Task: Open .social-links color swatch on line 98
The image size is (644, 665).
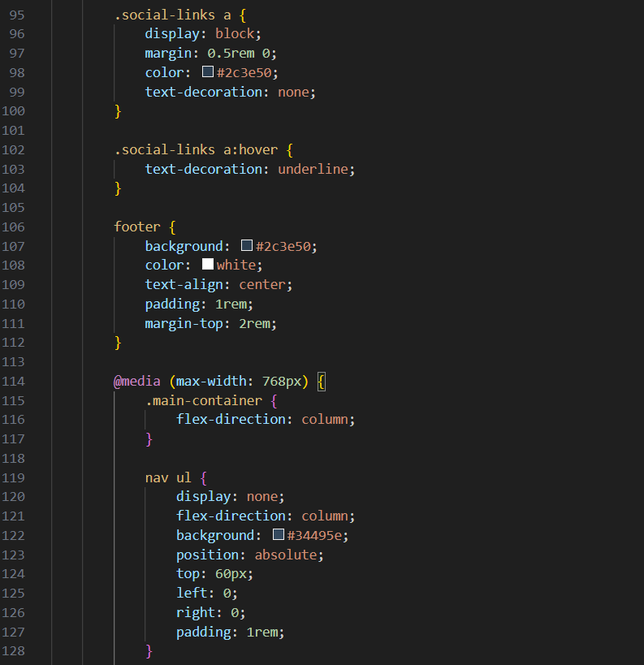Action: [208, 72]
